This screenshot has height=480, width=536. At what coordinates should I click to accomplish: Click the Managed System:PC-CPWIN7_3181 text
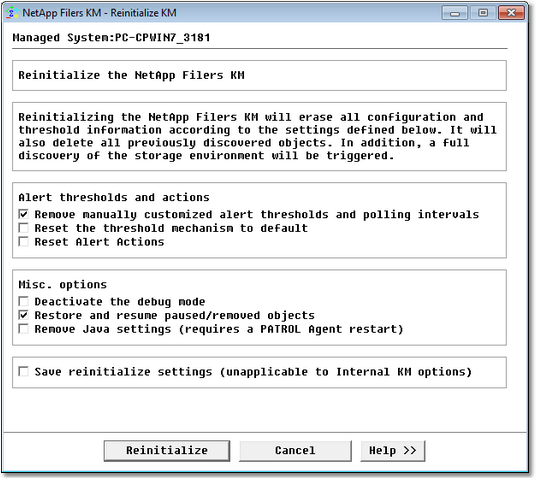pyautogui.click(x=111, y=37)
